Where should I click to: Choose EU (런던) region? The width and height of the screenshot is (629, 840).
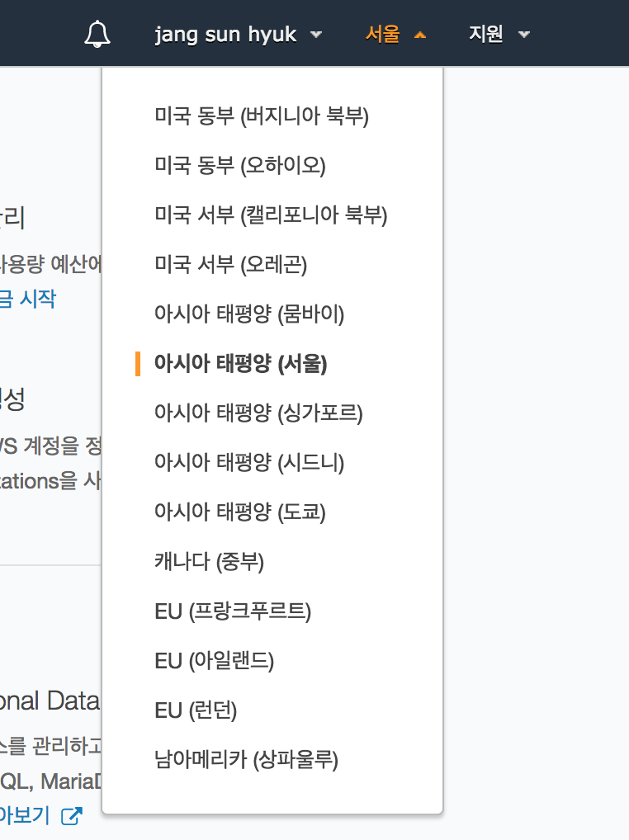pos(196,710)
